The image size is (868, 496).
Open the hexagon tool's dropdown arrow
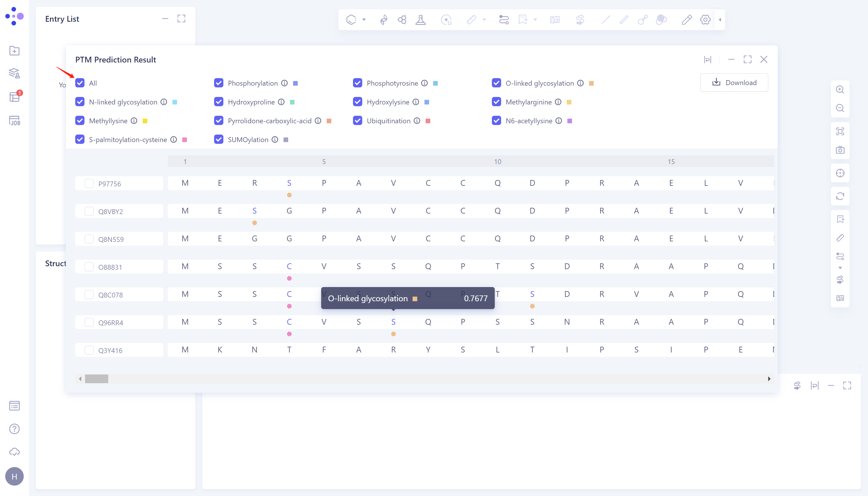[x=364, y=19]
